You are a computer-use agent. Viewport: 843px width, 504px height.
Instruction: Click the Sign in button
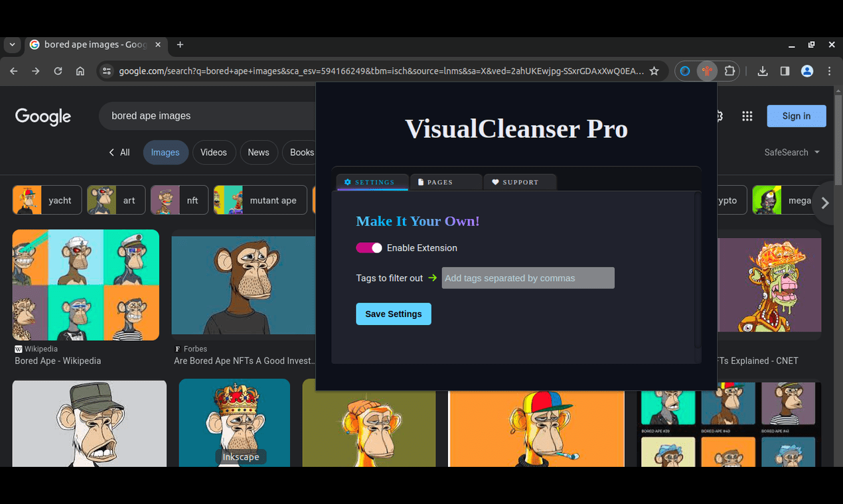pos(797,116)
